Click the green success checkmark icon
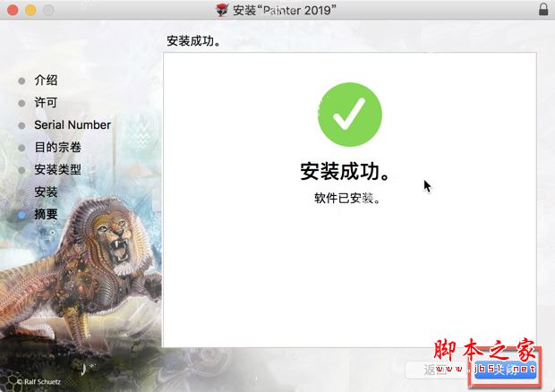Image resolution: width=555 pixels, height=392 pixels. tap(350, 115)
